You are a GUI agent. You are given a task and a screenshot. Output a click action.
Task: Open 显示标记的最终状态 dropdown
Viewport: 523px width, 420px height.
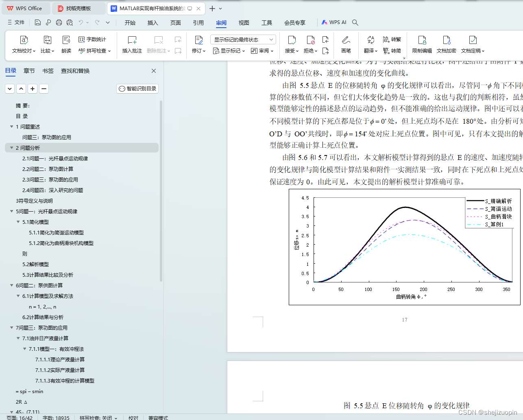243,39
